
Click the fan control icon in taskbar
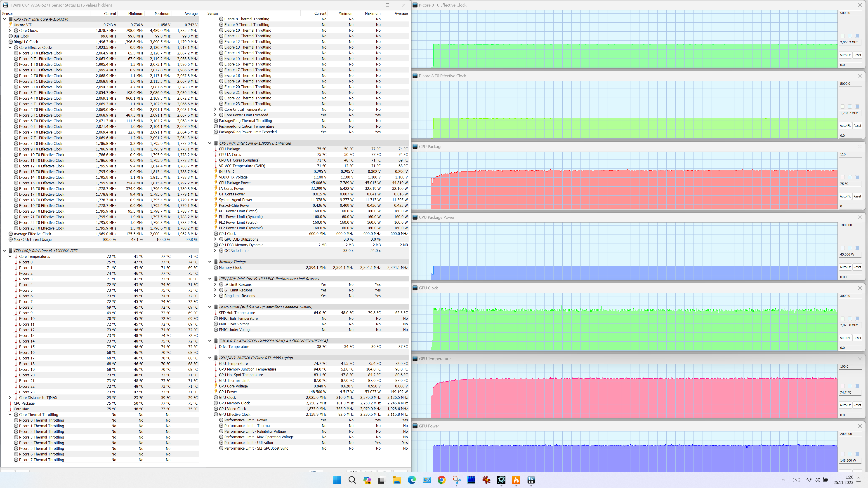[x=501, y=480]
